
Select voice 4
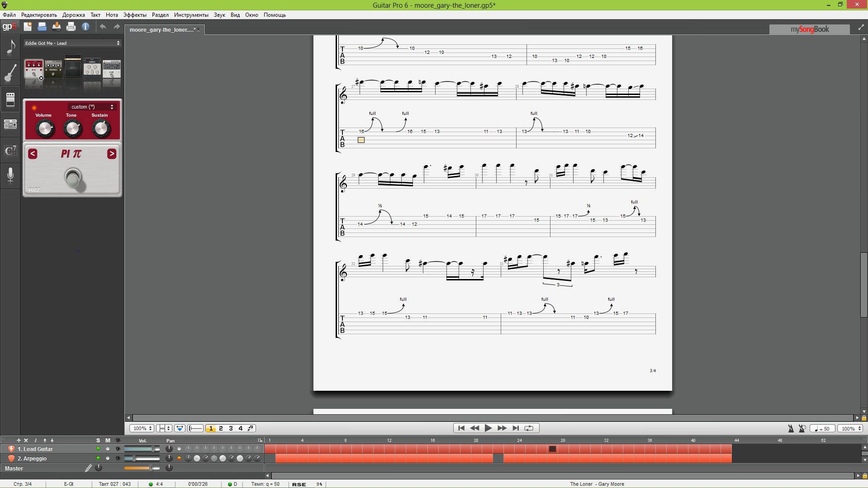[241, 428]
